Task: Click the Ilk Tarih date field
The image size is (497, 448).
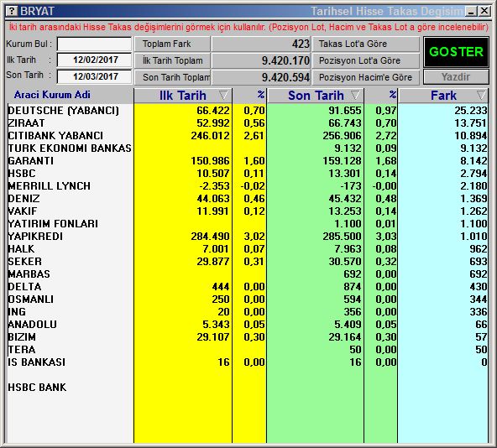Action: pyautogui.click(x=94, y=60)
